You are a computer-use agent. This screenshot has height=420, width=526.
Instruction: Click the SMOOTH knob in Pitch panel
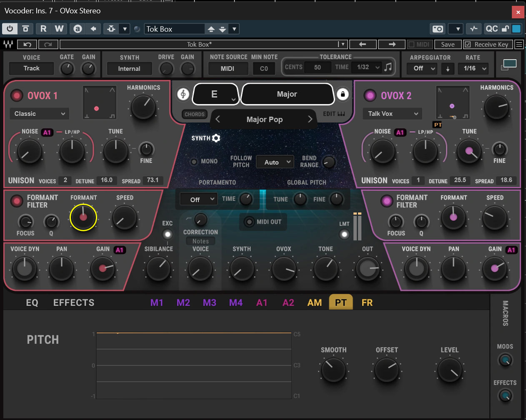click(333, 370)
